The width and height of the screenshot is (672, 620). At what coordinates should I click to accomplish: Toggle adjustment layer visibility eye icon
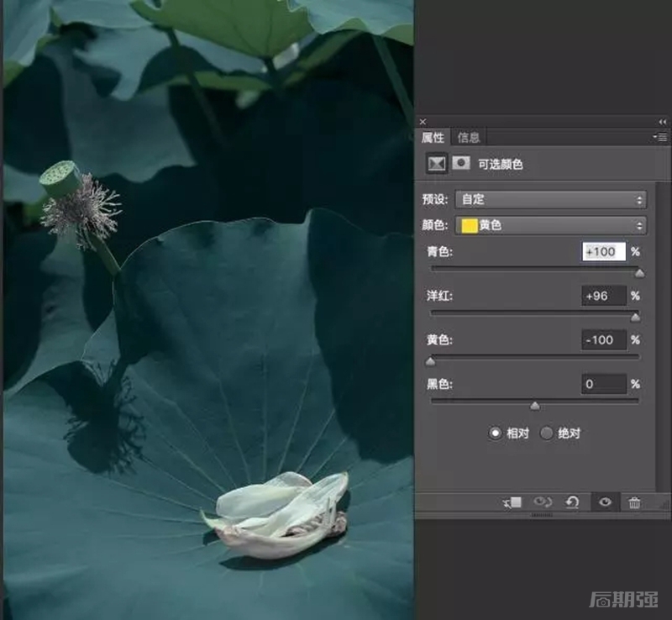click(605, 502)
